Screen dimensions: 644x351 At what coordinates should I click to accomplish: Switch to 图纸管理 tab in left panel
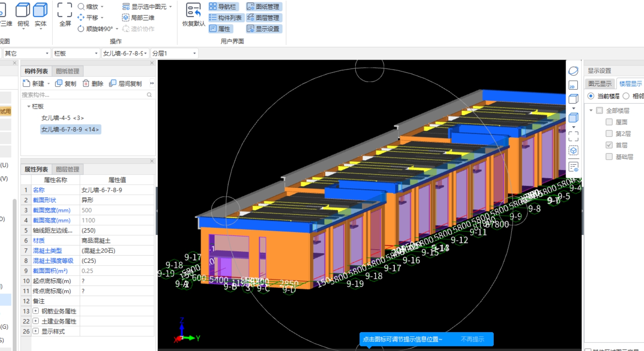67,71
